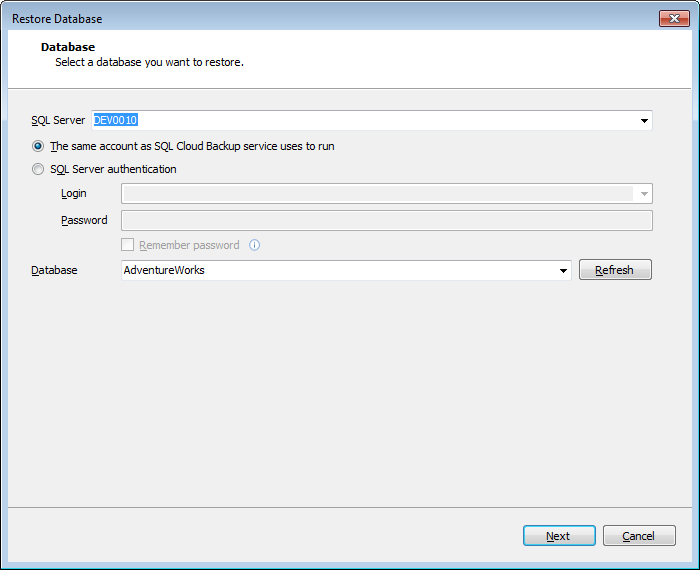Click the Password field label
This screenshot has height=570, width=700.
pos(84,221)
